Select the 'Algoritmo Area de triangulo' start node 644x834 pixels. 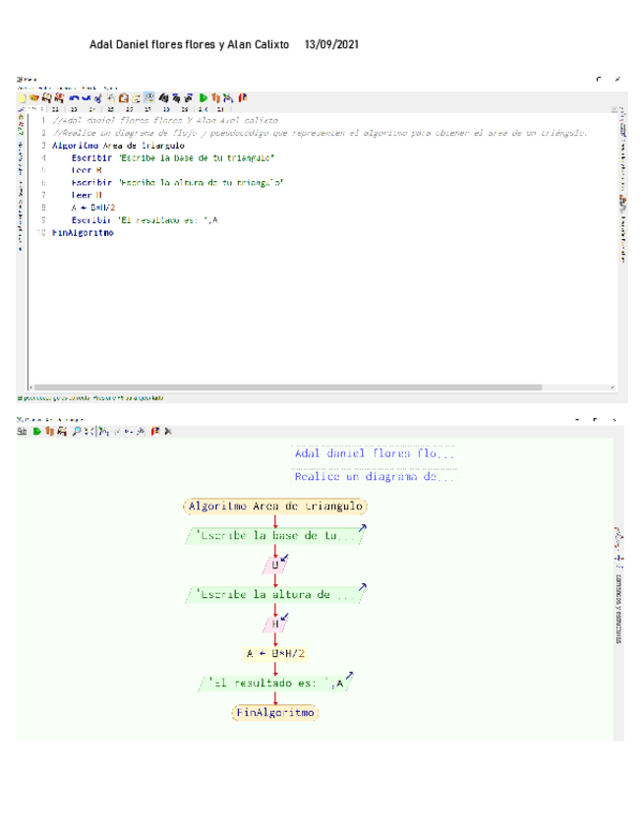[x=275, y=506]
